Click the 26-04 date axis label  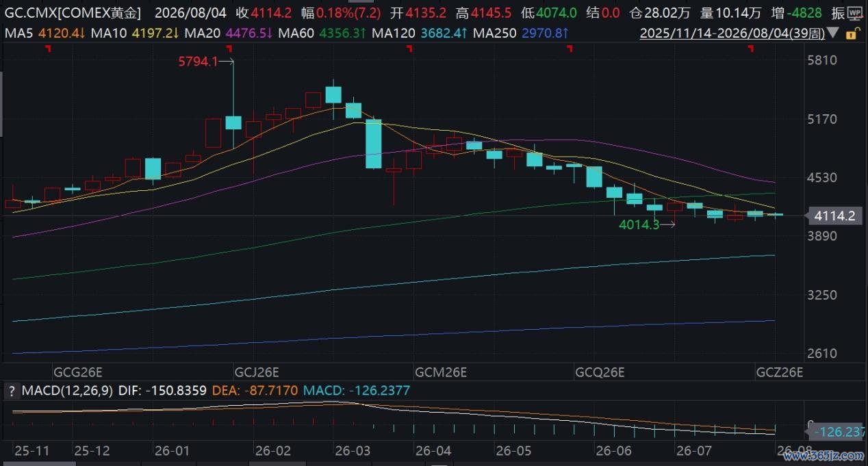[x=433, y=451]
